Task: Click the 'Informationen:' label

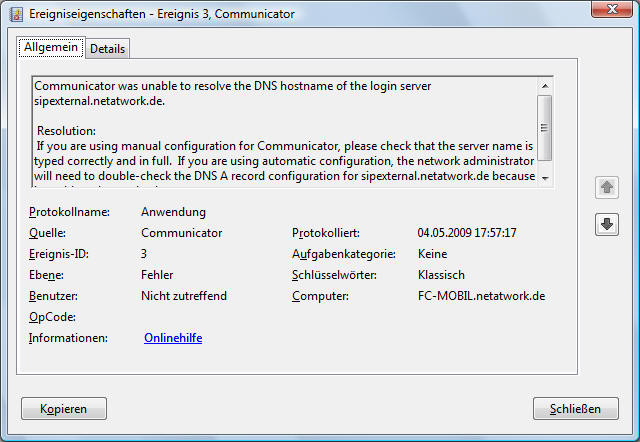Action: (x=68, y=338)
